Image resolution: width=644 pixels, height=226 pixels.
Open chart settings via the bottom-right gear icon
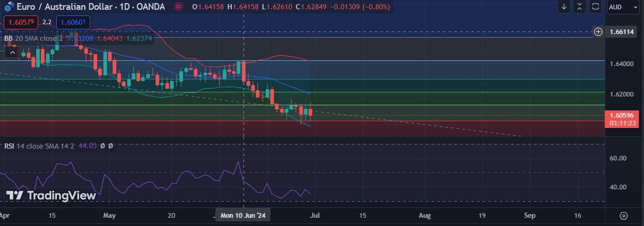(x=623, y=216)
